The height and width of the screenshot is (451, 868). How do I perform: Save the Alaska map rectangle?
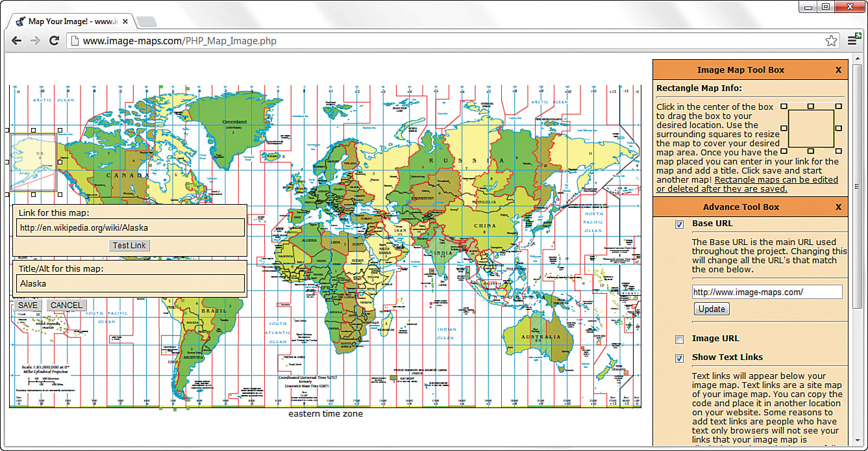tap(28, 305)
